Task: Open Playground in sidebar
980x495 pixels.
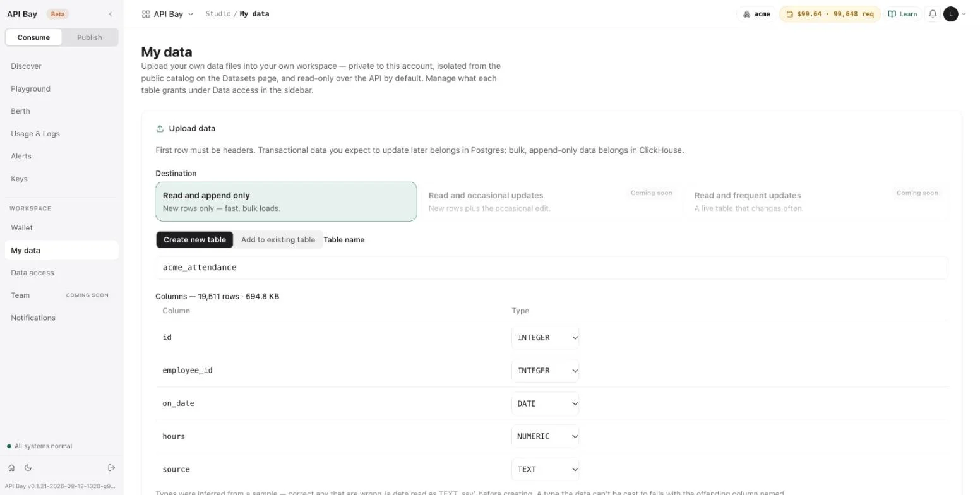Action: click(61, 89)
